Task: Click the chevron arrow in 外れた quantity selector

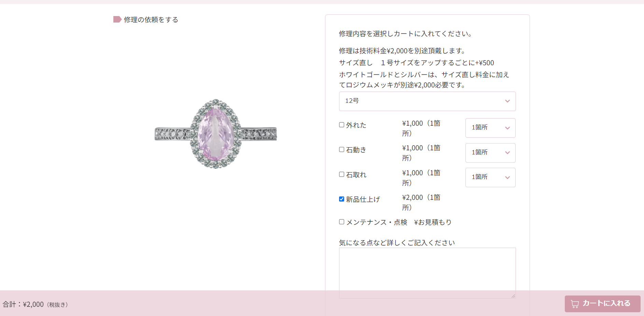Action: point(507,128)
